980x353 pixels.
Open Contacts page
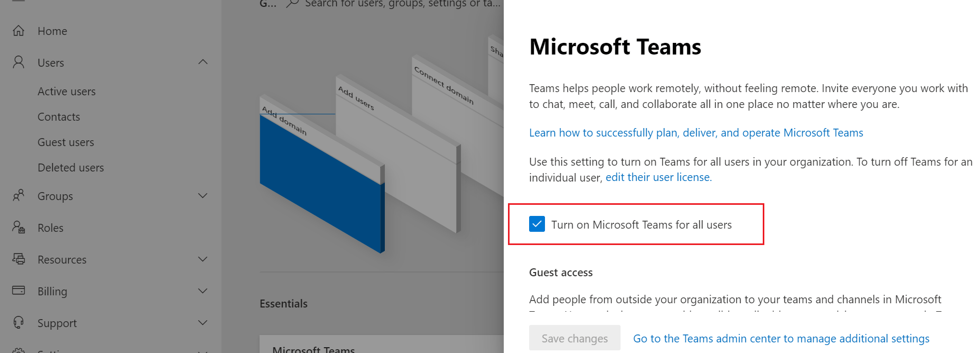59,117
